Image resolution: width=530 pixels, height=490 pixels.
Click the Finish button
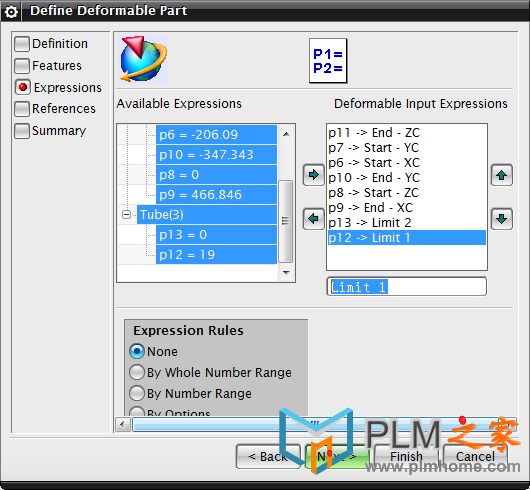click(x=406, y=457)
